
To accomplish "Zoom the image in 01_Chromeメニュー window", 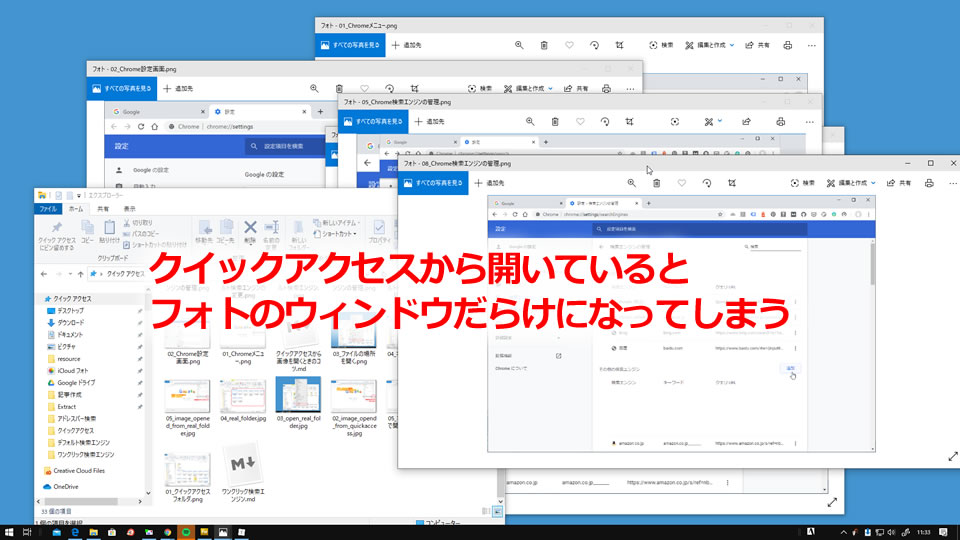I will tap(519, 45).
